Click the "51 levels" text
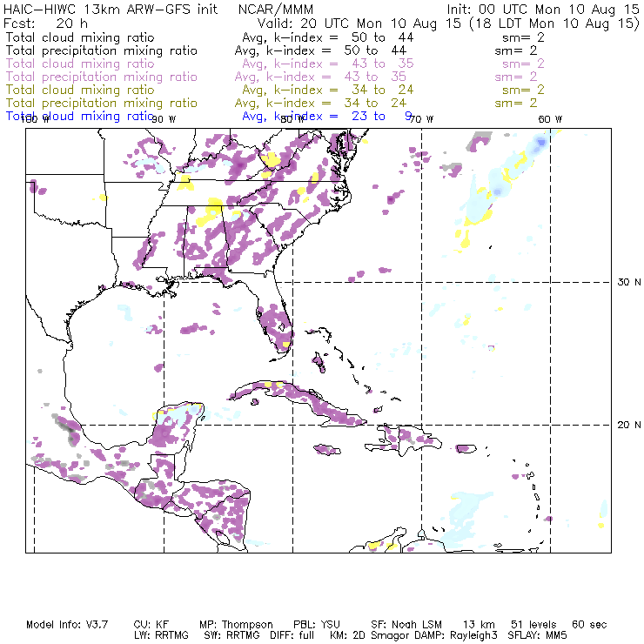 (533, 625)
